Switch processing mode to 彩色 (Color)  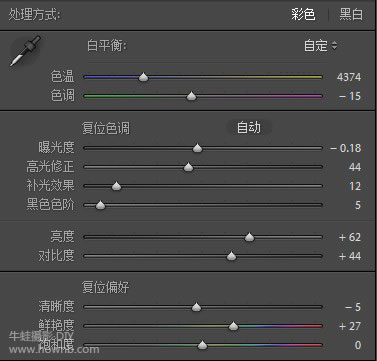coord(303,14)
